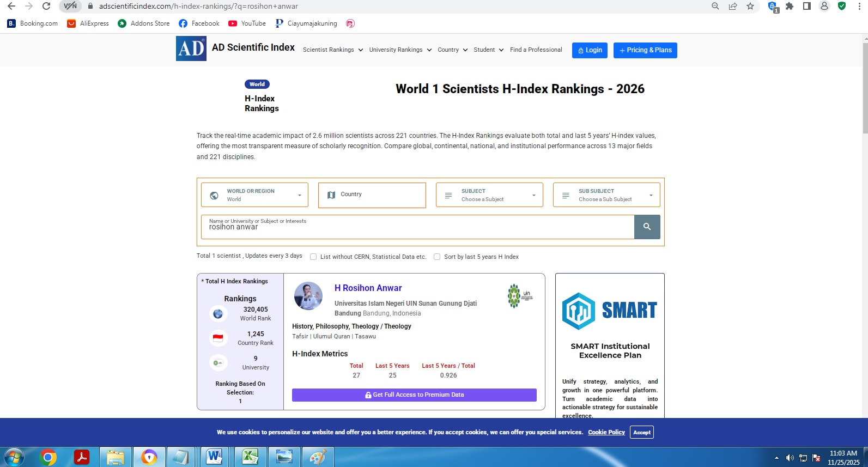Expand the World or Region dropdown

click(x=254, y=195)
